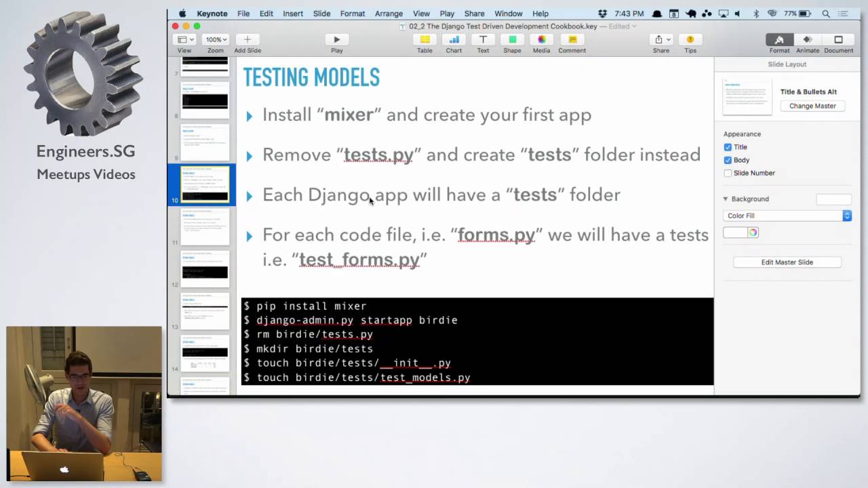
Task: Open the Arrange menu
Action: coord(389,14)
